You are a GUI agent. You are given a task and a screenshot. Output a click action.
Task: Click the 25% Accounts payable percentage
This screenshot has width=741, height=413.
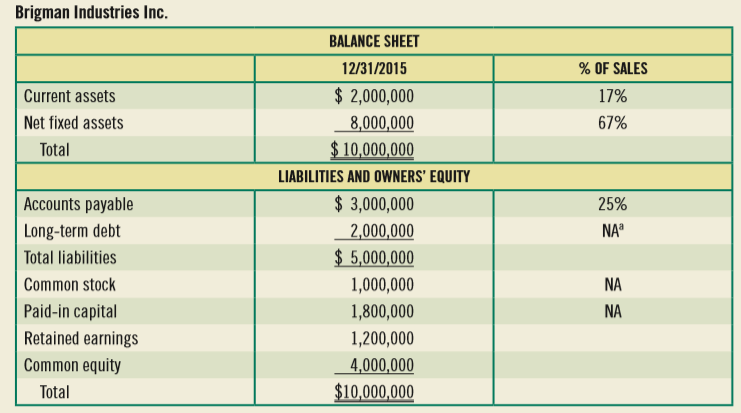pos(612,205)
